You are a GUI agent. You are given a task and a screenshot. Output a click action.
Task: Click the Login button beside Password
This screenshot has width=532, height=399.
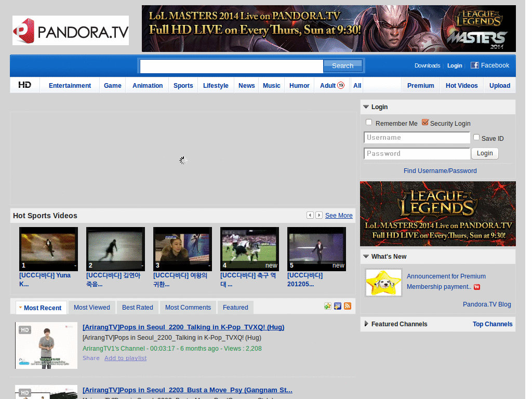[485, 153]
